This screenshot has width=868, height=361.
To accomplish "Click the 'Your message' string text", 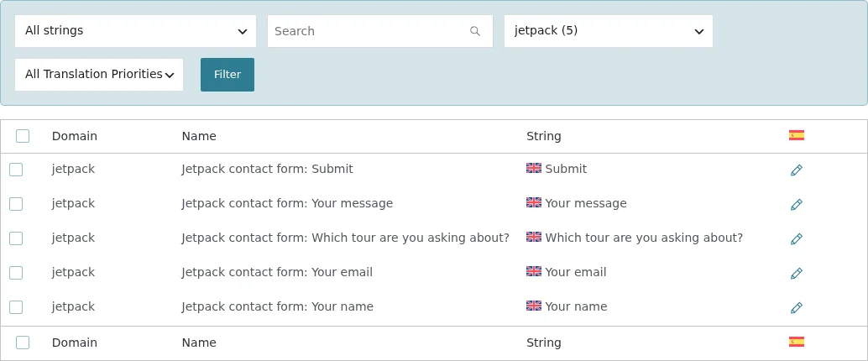I will pos(586,203).
